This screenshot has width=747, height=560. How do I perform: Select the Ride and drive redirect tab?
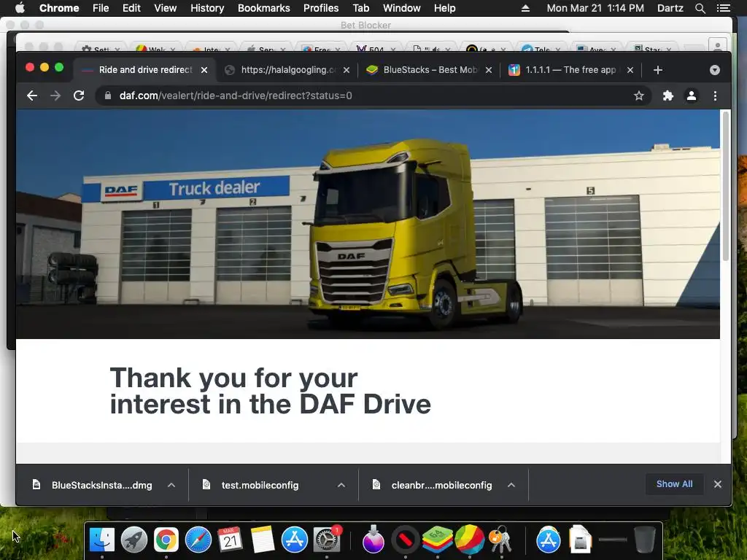[145, 70]
